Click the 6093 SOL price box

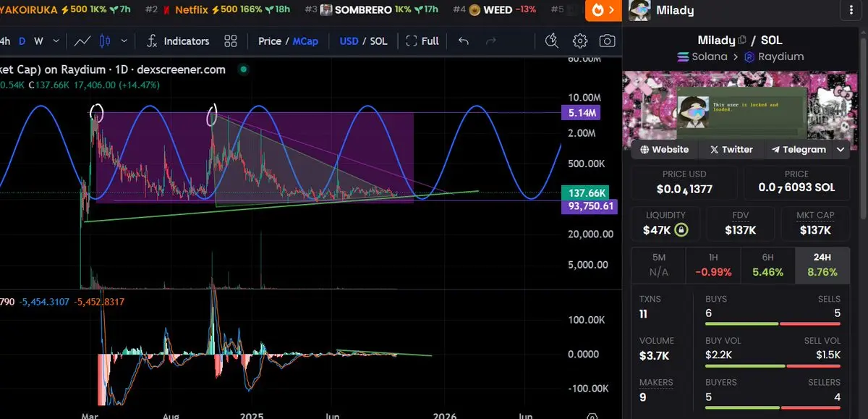pos(796,182)
